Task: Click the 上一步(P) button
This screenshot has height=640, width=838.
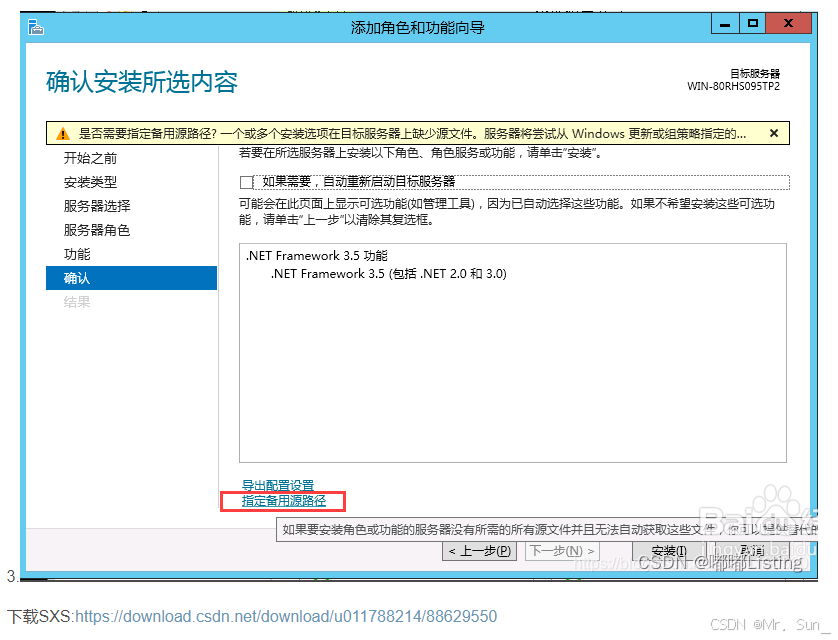Action: pos(477,550)
